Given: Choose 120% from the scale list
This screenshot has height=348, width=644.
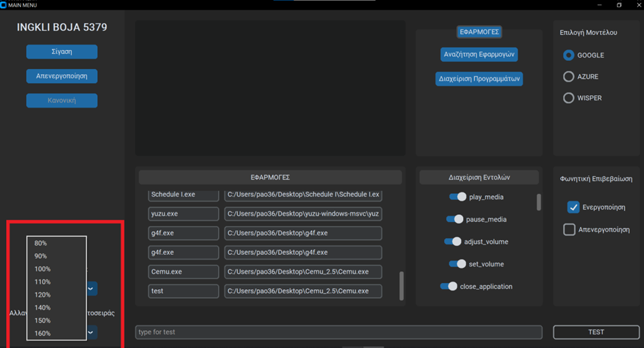Looking at the screenshot, I should (57, 295).
